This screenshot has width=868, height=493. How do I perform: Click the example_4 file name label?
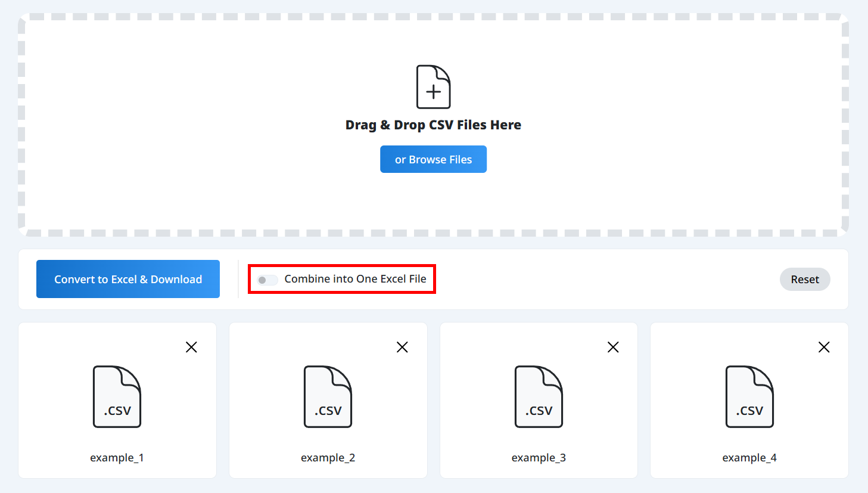749,458
